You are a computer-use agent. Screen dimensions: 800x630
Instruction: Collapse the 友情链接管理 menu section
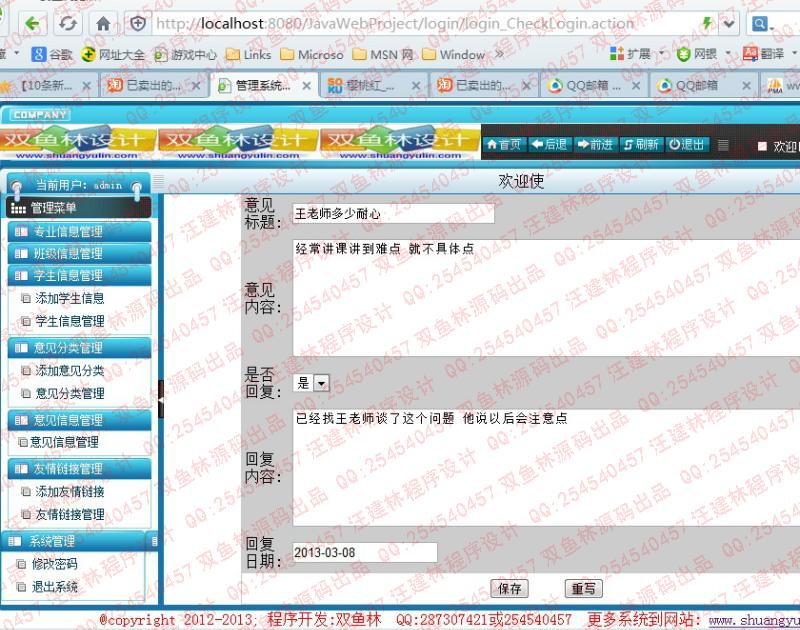pyautogui.click(x=80, y=469)
